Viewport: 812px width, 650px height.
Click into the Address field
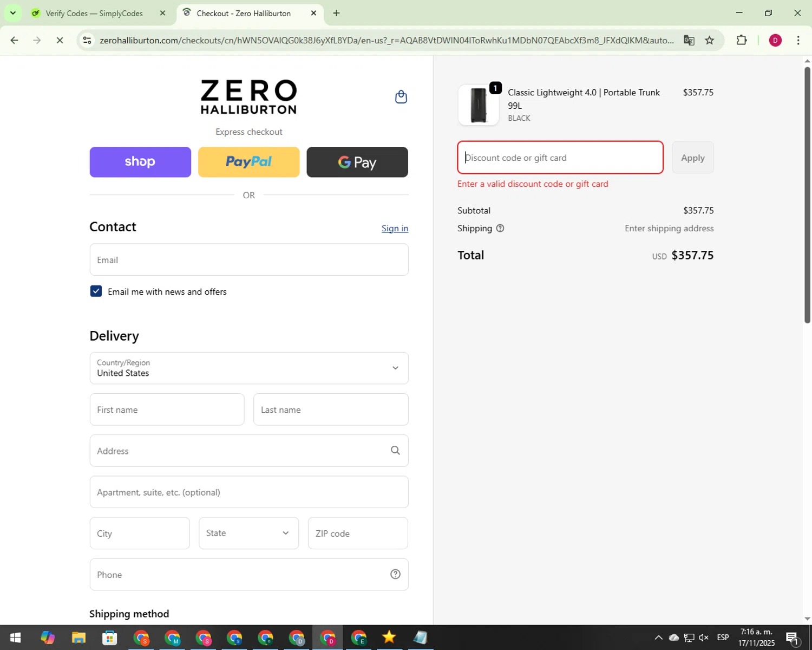click(249, 451)
